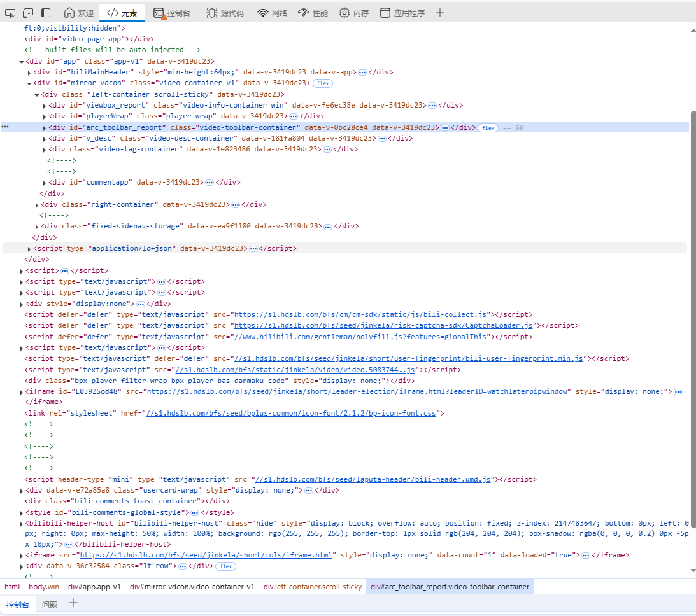
Task: Toggle flex badge on mirror-vdcon row
Action: pyautogui.click(x=323, y=83)
